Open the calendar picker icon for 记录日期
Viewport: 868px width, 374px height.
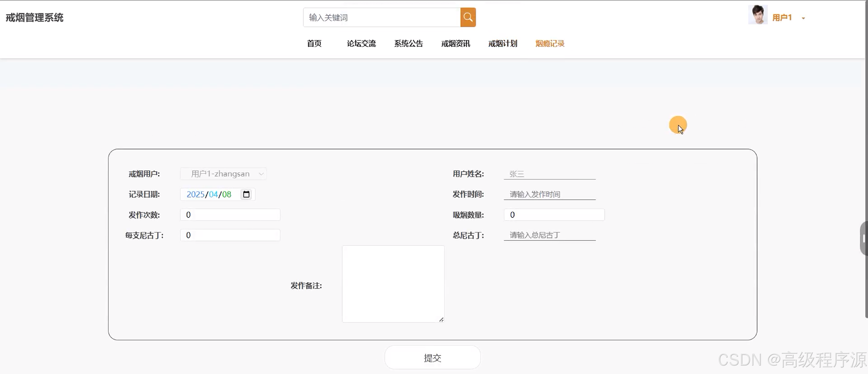pos(246,194)
